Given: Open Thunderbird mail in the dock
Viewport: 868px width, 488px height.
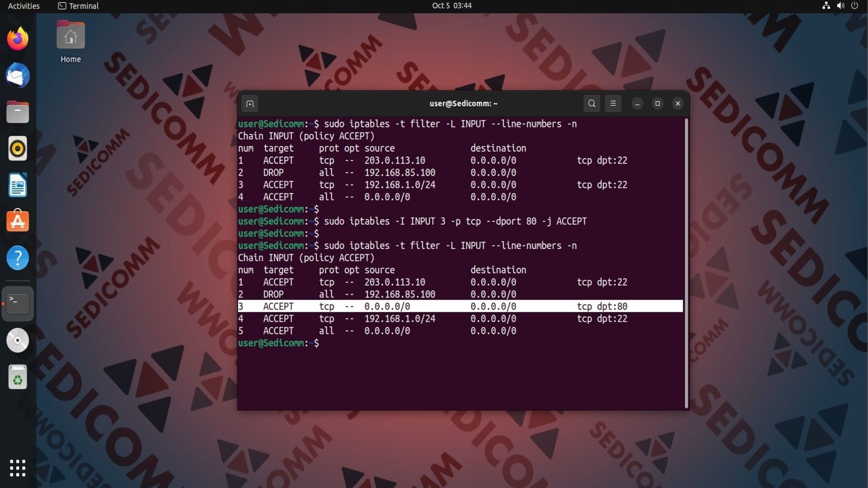Looking at the screenshot, I should 18,75.
